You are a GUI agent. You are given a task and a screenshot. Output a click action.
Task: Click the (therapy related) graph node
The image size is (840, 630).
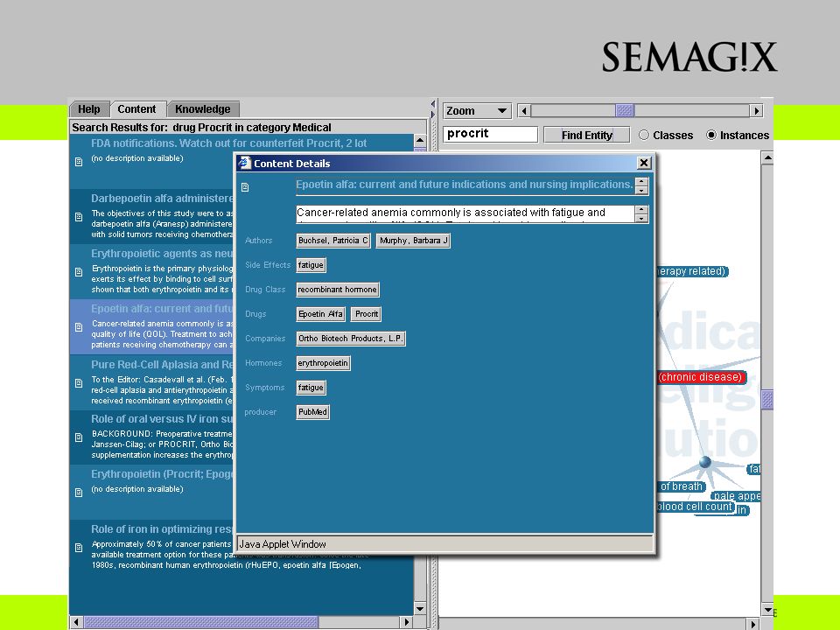(x=691, y=271)
